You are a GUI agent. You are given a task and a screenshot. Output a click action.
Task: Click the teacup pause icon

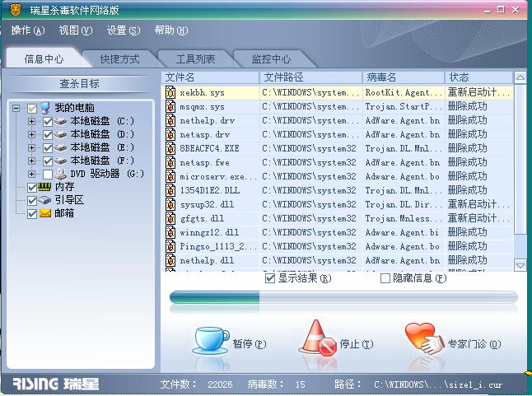(211, 340)
